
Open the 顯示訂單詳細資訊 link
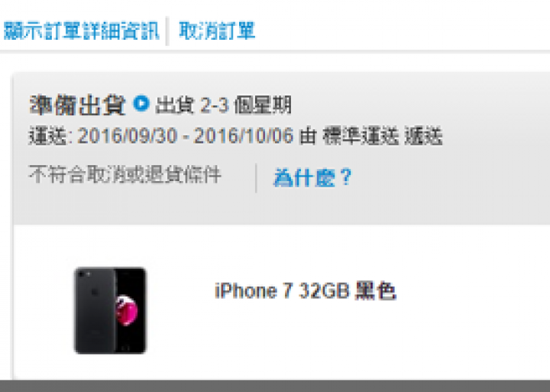82,31
